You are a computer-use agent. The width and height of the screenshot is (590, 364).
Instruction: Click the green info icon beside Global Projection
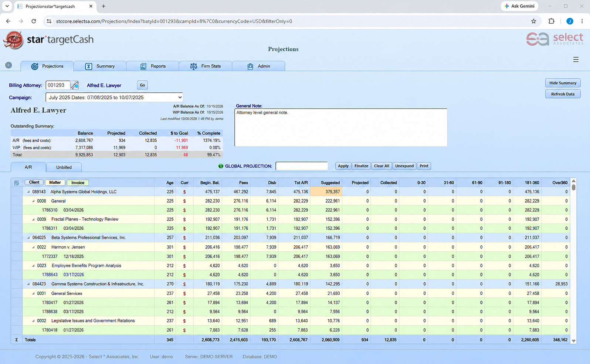(x=221, y=166)
